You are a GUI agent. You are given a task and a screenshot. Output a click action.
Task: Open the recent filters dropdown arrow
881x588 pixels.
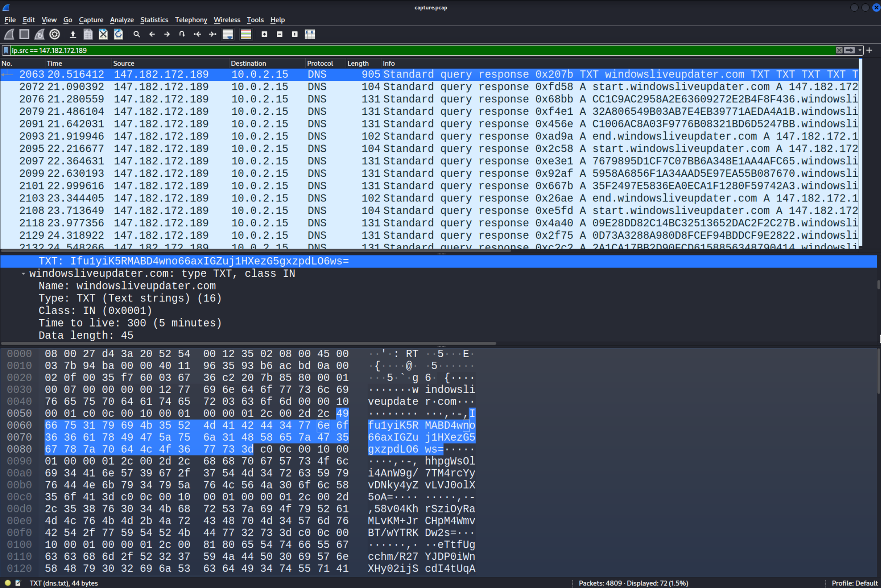860,50
